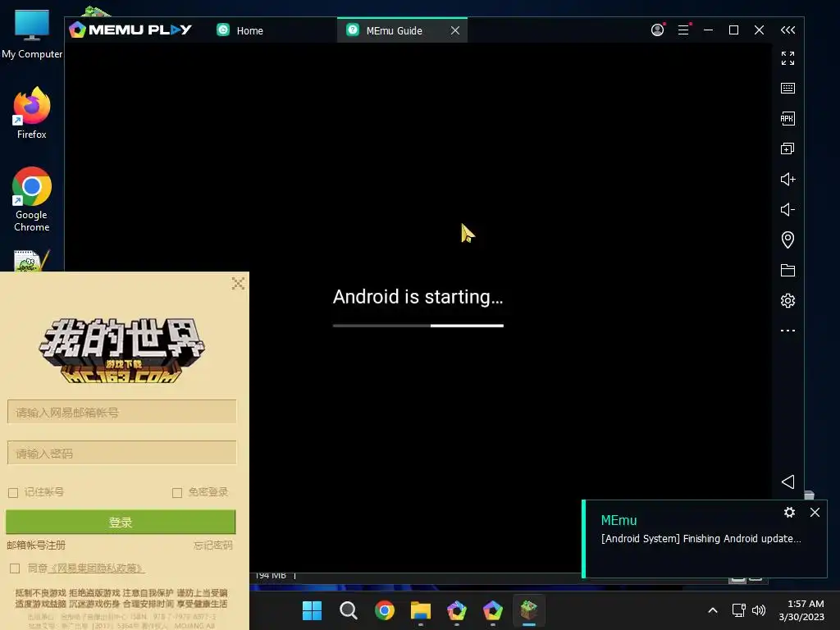Open File Explorer from the taskbar

421,610
